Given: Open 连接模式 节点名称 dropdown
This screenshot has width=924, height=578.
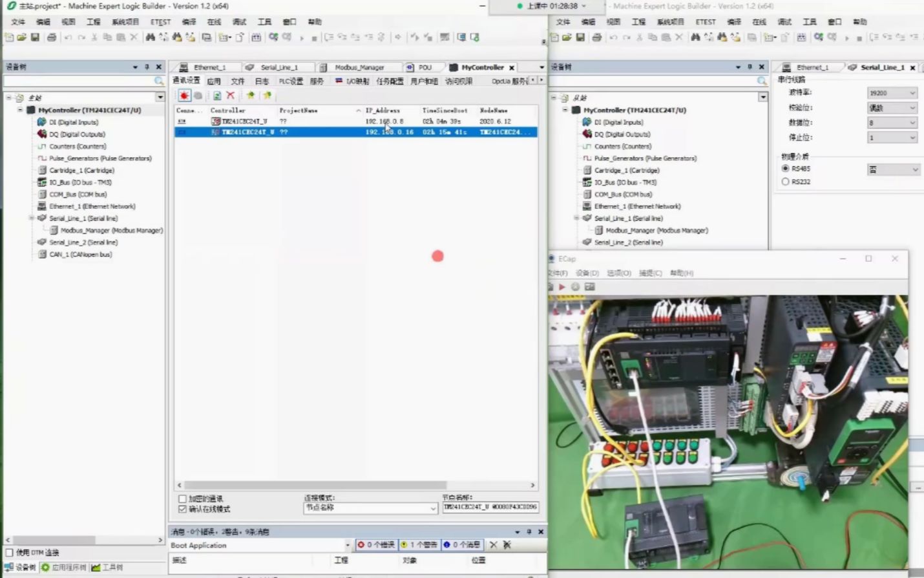Looking at the screenshot, I should tap(371, 508).
